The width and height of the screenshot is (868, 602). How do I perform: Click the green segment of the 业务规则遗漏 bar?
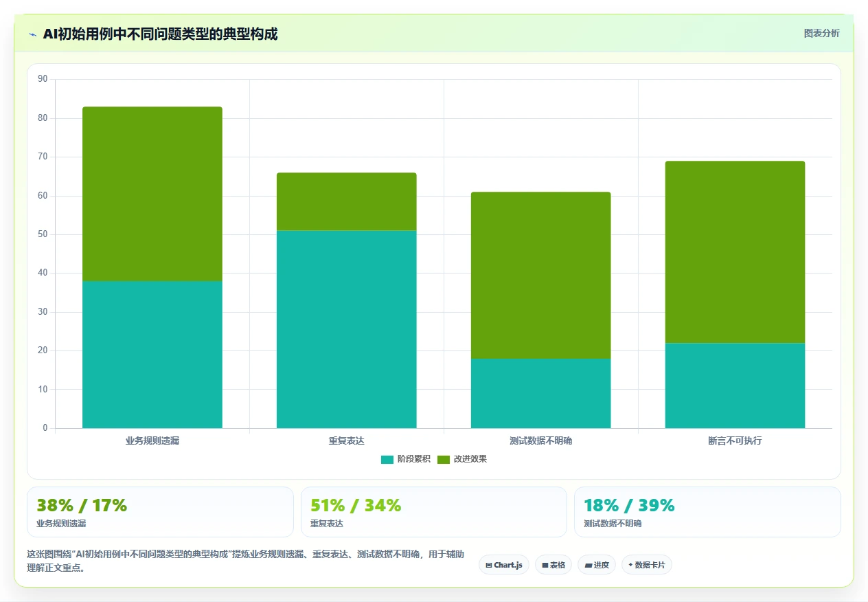tap(152, 194)
